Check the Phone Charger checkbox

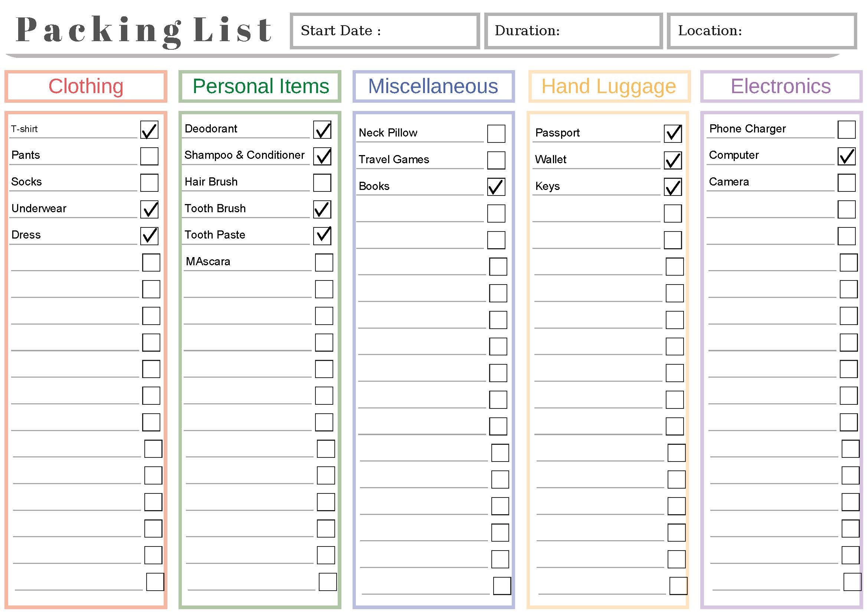pos(846,130)
